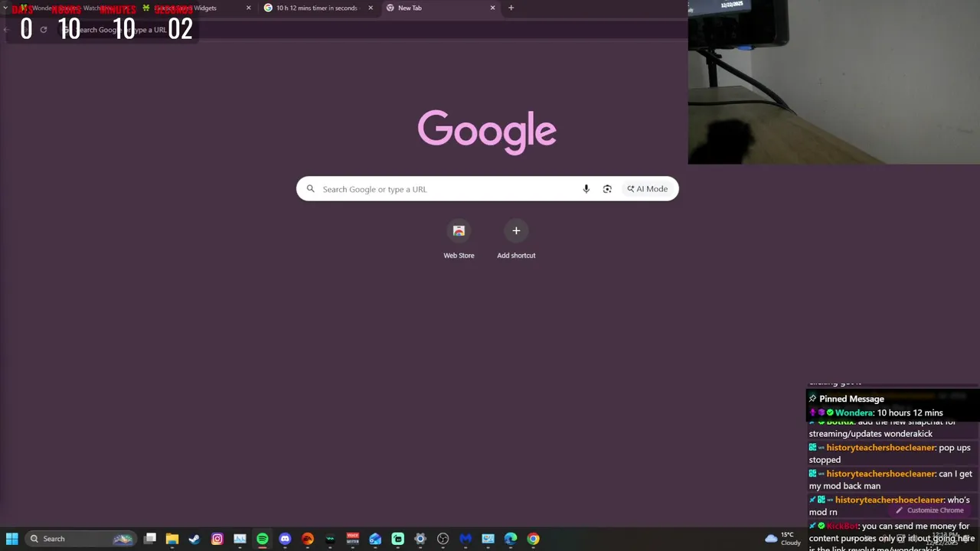Open the EA app from the taskbar
980x551 pixels.
308,539
